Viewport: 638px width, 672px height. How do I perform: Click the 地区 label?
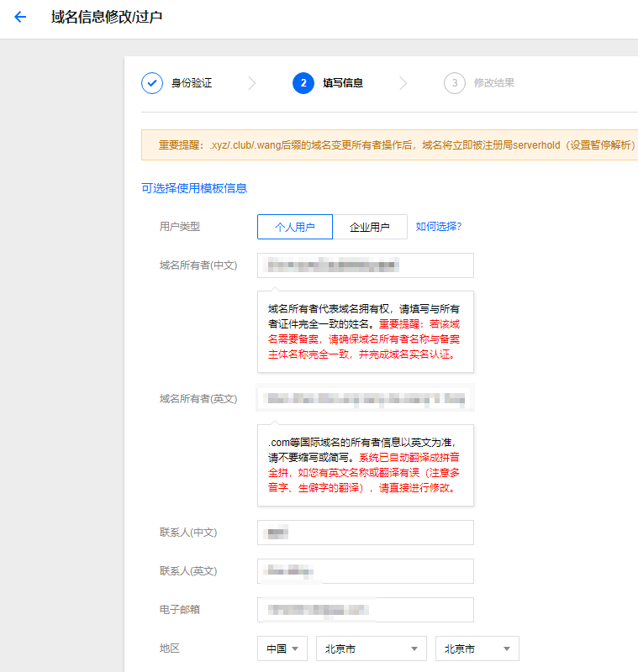click(x=169, y=648)
